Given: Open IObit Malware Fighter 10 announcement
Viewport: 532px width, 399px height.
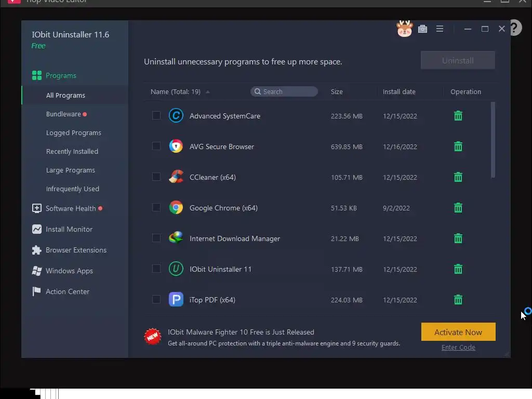Looking at the screenshot, I should click(241, 332).
